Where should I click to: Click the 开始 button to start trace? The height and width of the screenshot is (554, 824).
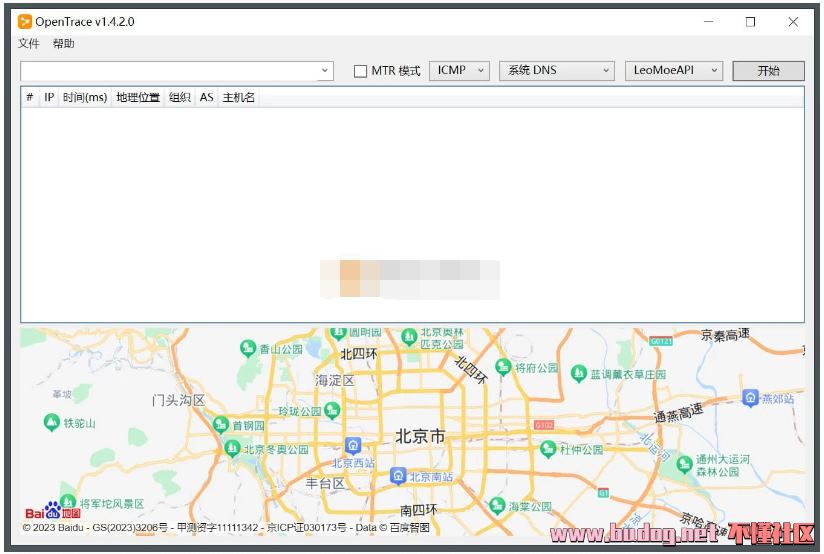coord(768,71)
